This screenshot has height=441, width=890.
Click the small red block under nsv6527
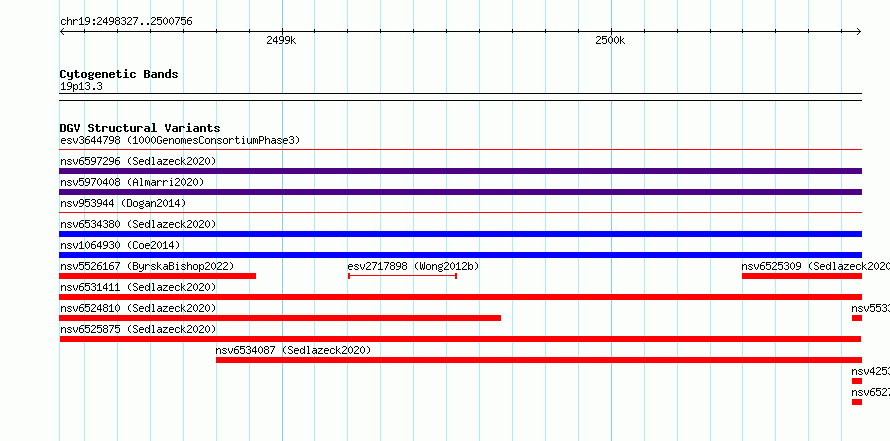(857, 402)
